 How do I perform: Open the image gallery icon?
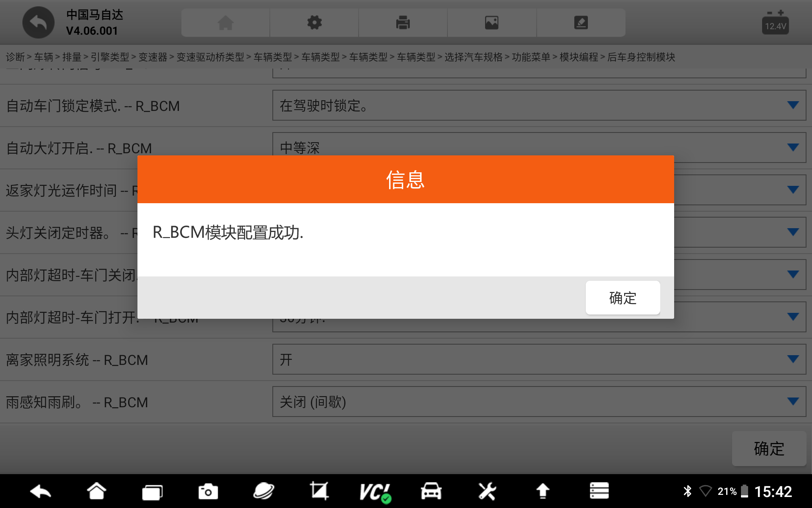tap(491, 22)
